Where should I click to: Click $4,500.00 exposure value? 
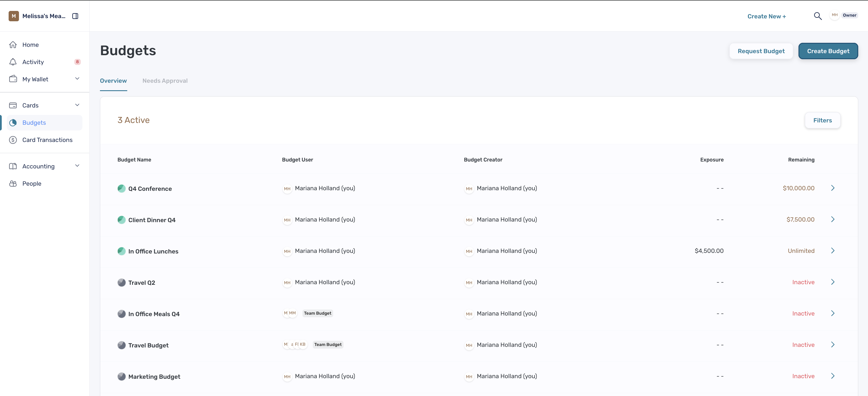709,251
